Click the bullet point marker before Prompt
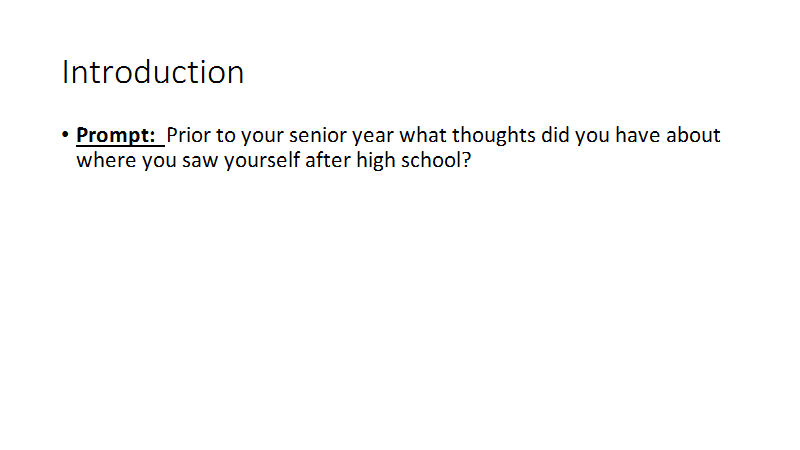Image resolution: width=800 pixels, height=450 pixels. (x=65, y=135)
